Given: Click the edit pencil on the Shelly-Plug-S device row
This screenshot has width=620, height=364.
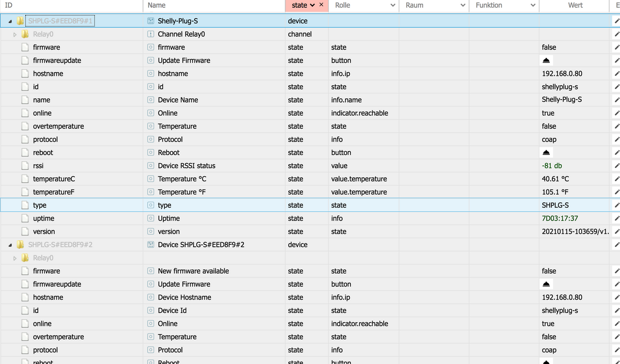Looking at the screenshot, I should [616, 21].
